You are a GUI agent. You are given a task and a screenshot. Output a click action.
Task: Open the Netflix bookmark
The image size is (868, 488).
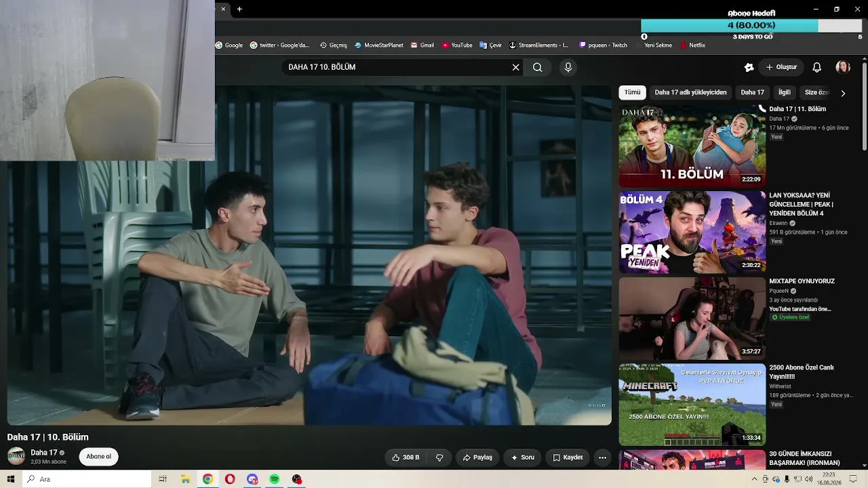[x=692, y=45]
